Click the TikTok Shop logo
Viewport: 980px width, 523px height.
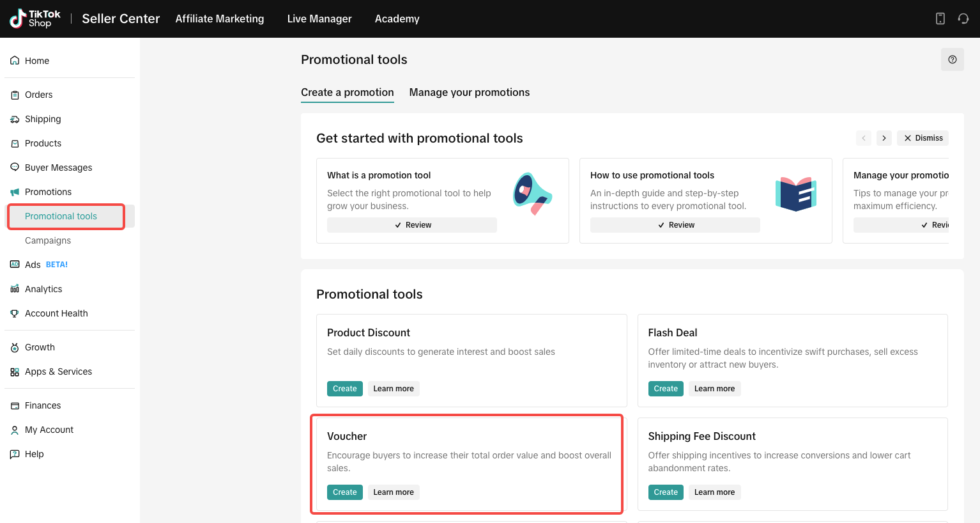35,19
